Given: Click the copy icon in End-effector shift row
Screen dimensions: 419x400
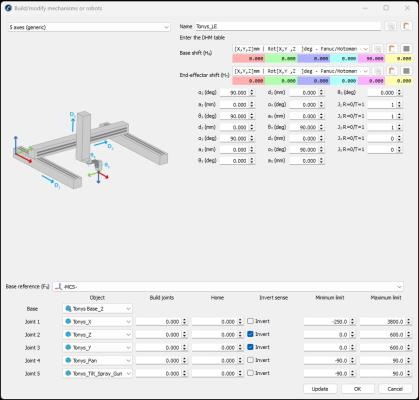Looking at the screenshot, I should click(378, 71).
